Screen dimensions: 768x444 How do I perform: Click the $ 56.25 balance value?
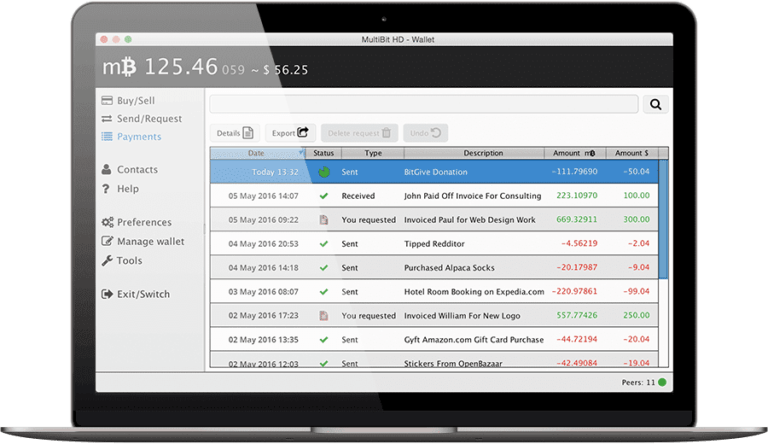point(286,70)
